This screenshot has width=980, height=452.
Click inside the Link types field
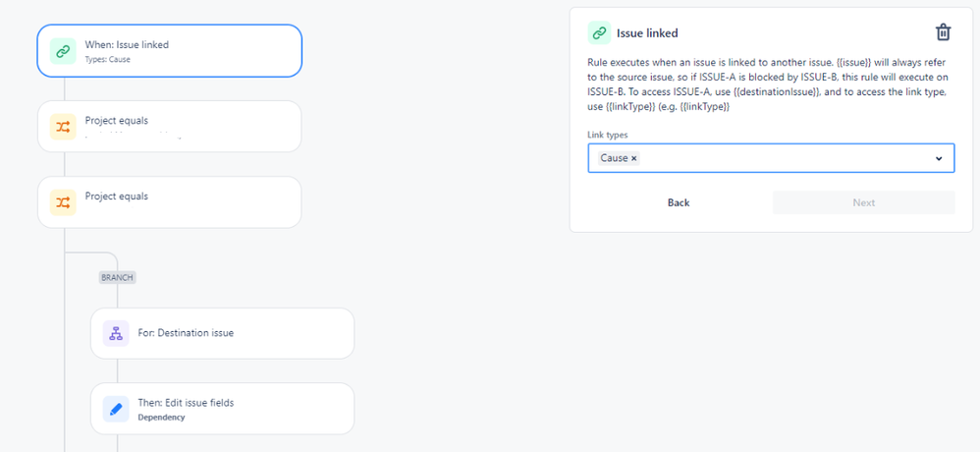coord(771,158)
